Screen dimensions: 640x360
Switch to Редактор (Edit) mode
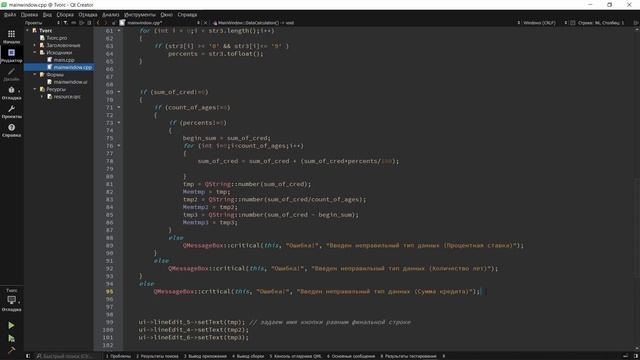[11, 56]
